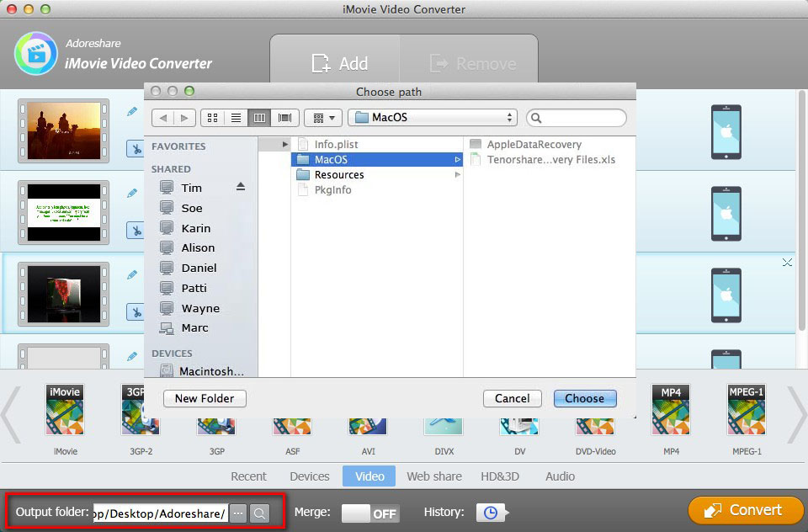Switch to the Audio tab
The height and width of the screenshot is (532, 808).
(560, 476)
